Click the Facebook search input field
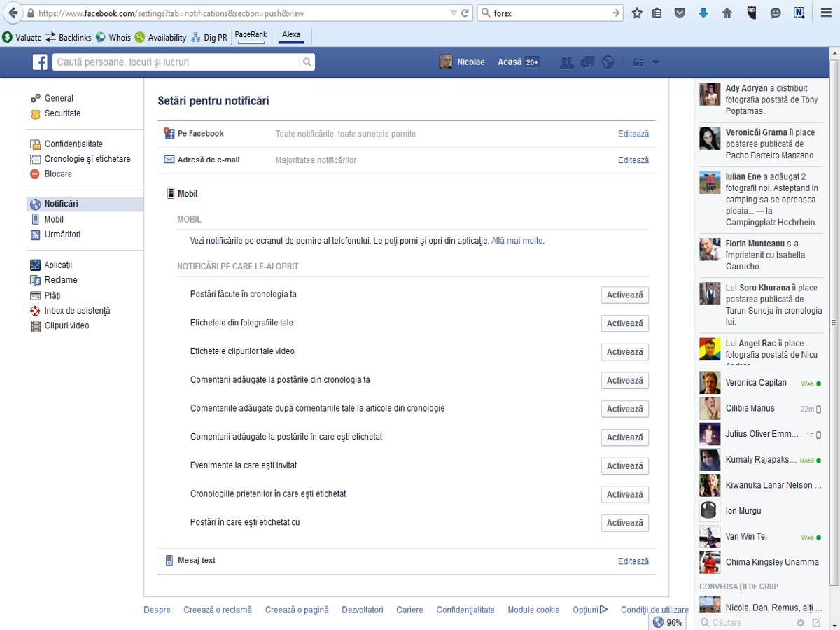The image size is (840, 630). tap(176, 62)
